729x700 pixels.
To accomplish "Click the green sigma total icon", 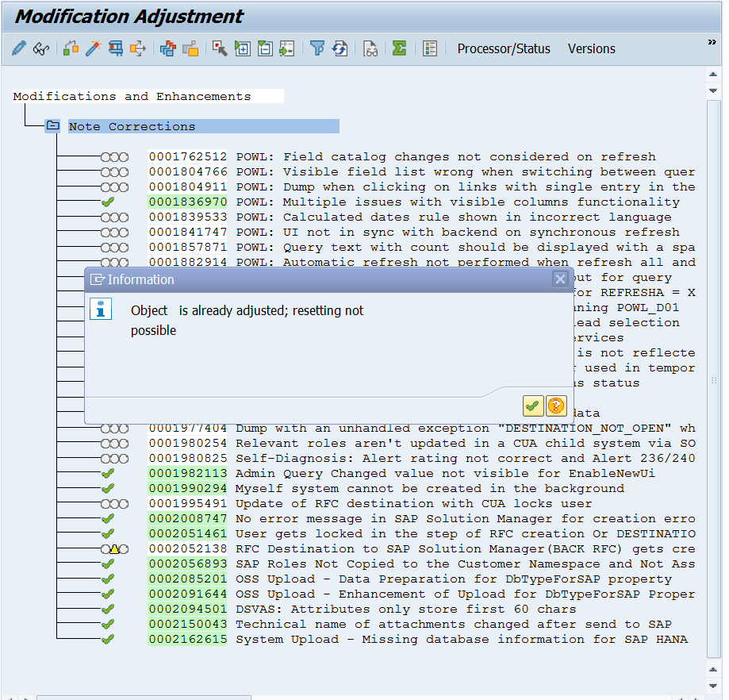I will tap(399, 48).
